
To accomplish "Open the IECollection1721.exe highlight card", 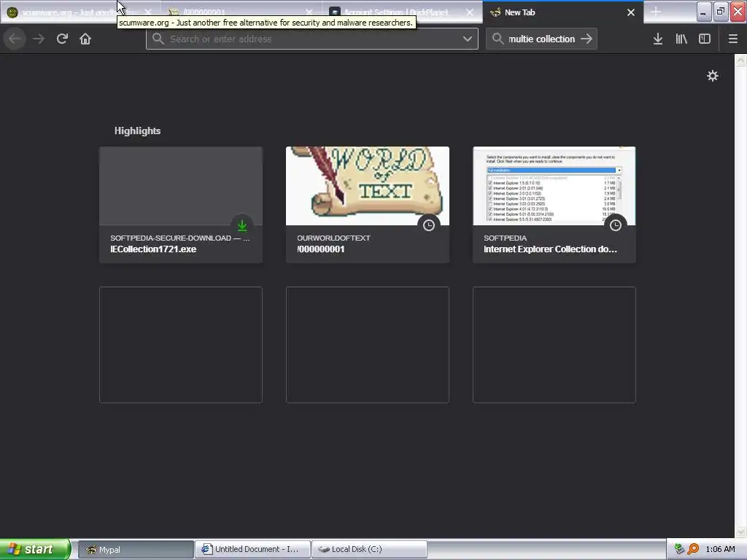I will coord(181,205).
